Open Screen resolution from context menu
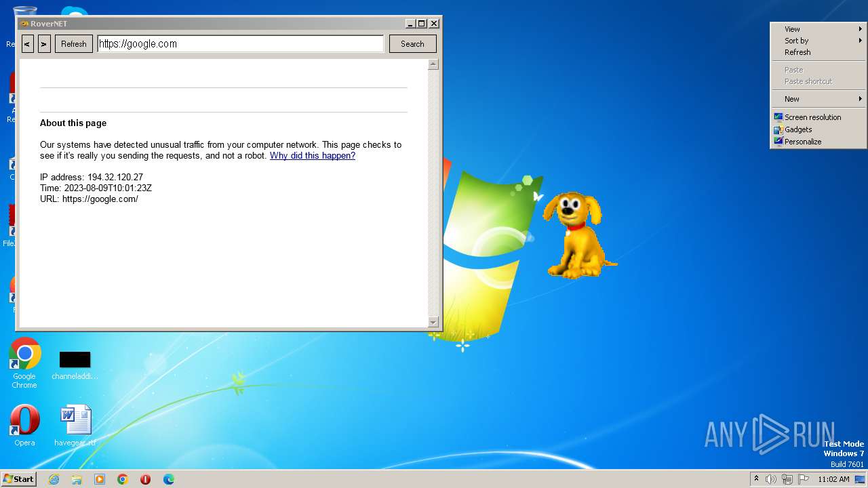 (818, 117)
